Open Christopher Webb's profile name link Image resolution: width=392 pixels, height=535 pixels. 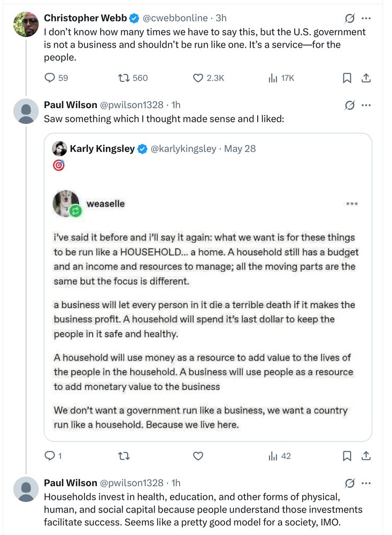pyautogui.click(x=85, y=18)
